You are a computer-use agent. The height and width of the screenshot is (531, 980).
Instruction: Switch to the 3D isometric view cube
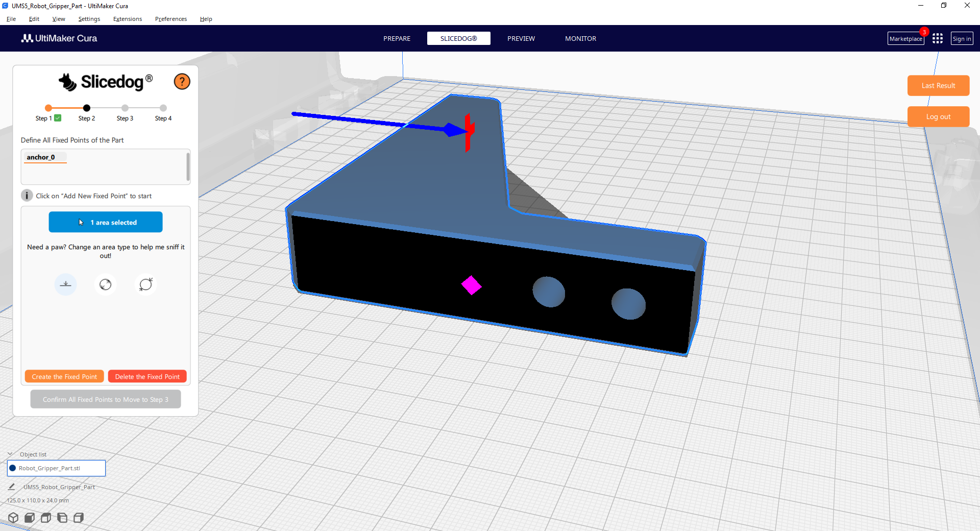13,518
